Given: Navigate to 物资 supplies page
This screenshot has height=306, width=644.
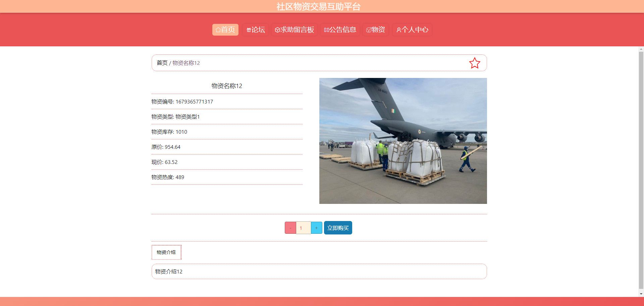Looking at the screenshot, I should click(x=375, y=30).
